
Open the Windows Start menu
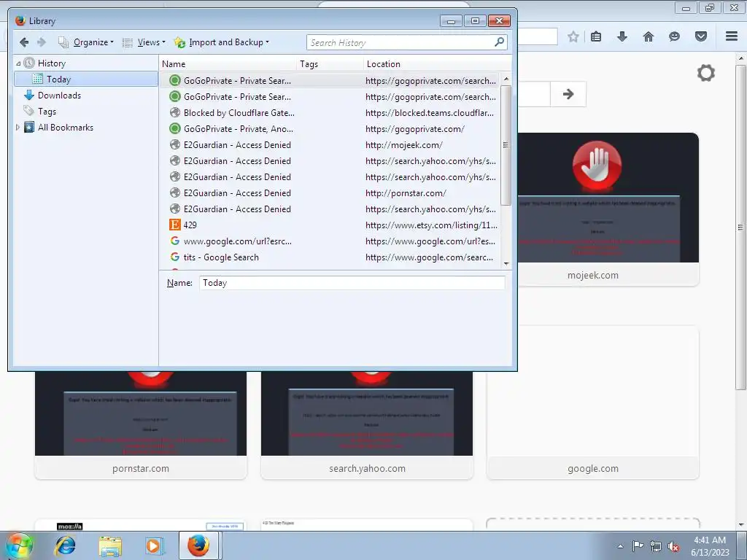(x=19, y=545)
